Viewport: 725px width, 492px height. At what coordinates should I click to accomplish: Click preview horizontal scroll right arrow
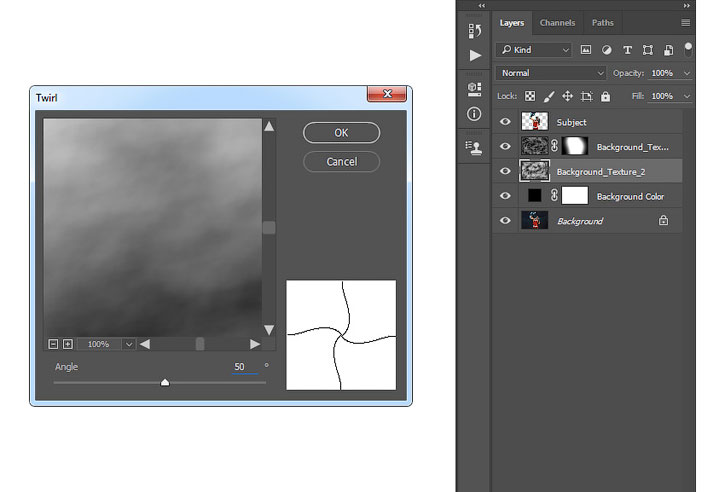[x=254, y=344]
